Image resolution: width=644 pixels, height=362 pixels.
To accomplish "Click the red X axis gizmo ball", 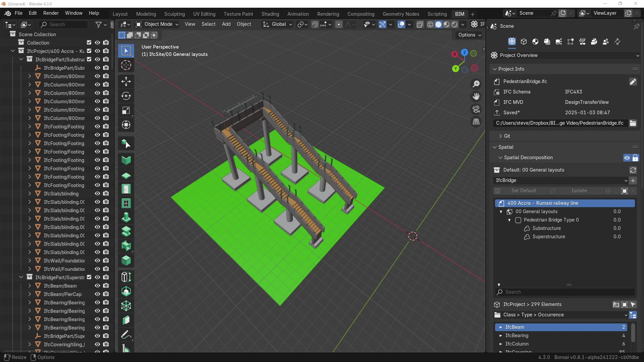I will 454,54.
